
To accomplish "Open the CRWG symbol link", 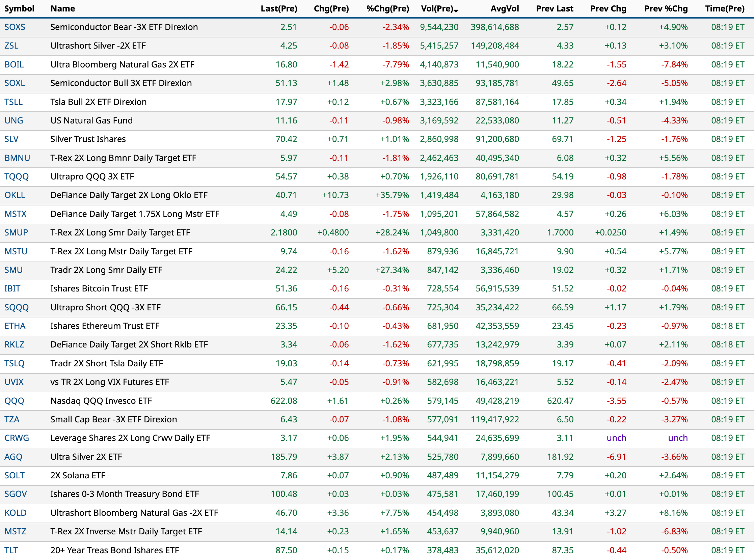I will coord(17,438).
